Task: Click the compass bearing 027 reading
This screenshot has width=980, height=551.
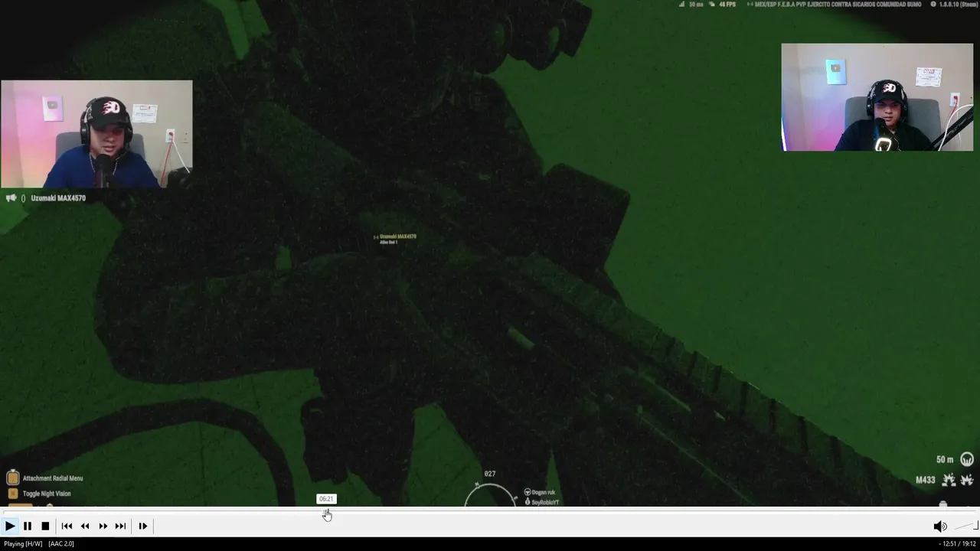Action: [490, 474]
